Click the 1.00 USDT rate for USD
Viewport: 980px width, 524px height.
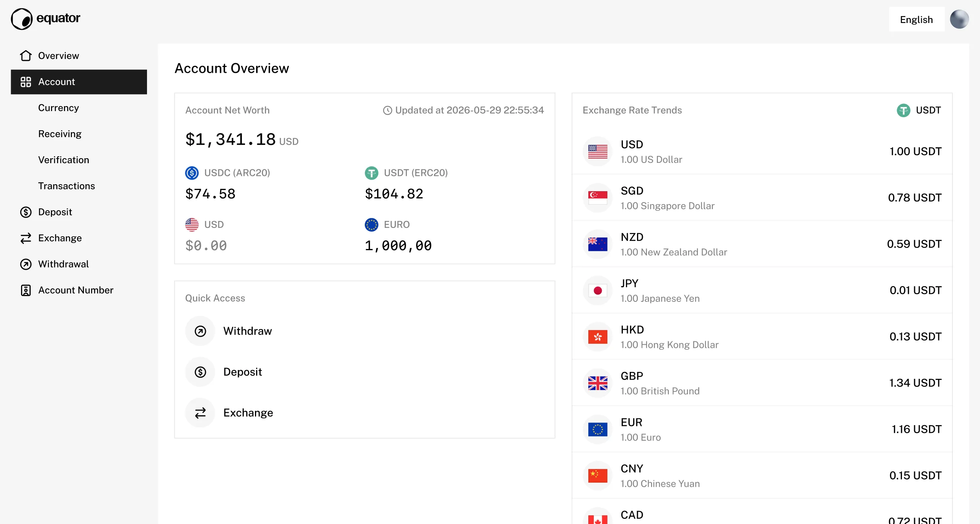click(915, 151)
